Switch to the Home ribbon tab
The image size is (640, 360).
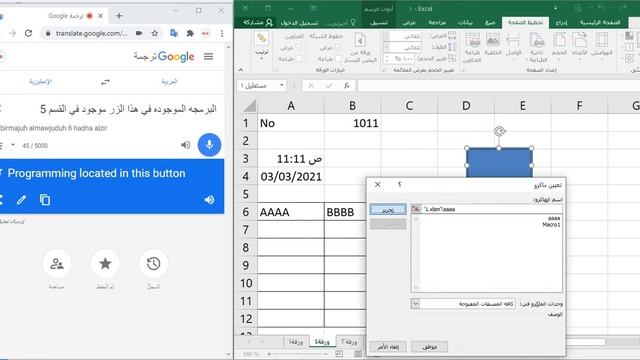coord(600,22)
